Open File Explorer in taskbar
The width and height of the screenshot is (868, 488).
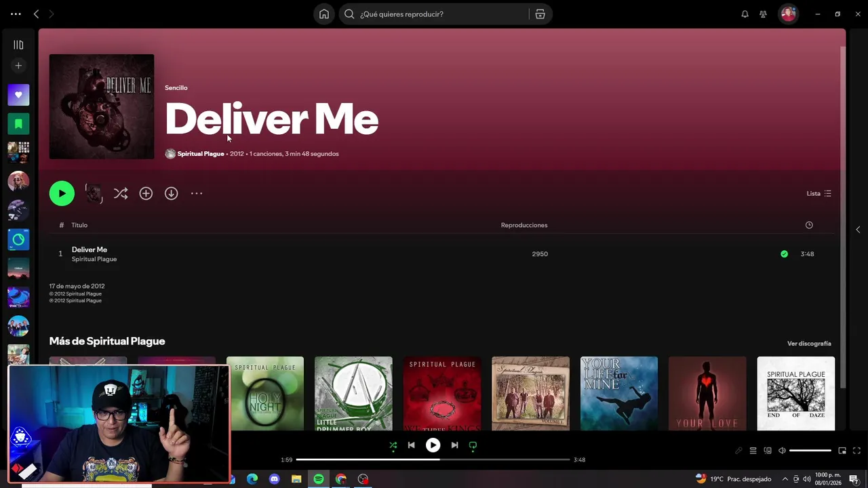click(x=296, y=479)
